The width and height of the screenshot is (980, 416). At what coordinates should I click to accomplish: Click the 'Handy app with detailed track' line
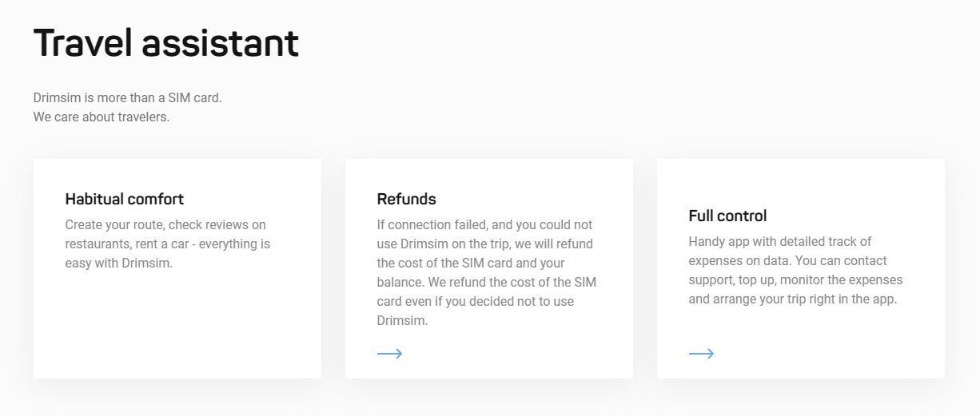779,242
